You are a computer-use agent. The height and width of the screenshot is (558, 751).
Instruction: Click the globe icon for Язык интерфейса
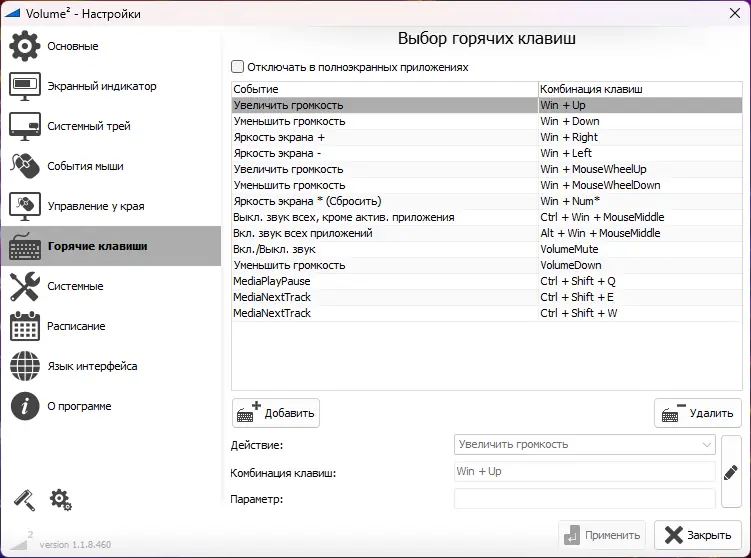24,366
